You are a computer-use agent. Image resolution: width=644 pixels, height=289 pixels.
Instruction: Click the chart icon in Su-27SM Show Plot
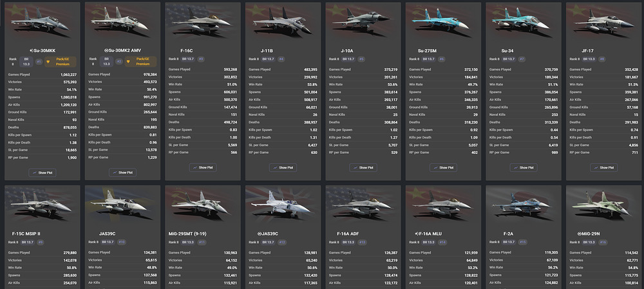pos(436,167)
